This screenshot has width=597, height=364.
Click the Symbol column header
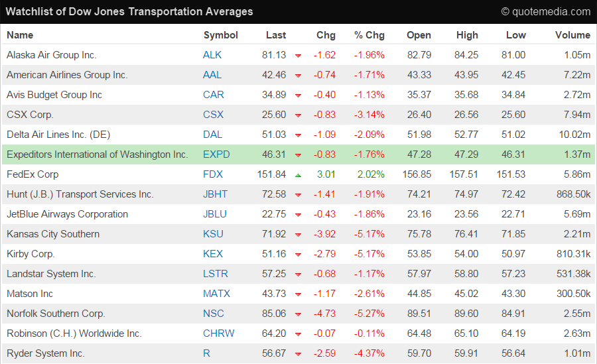pos(220,35)
